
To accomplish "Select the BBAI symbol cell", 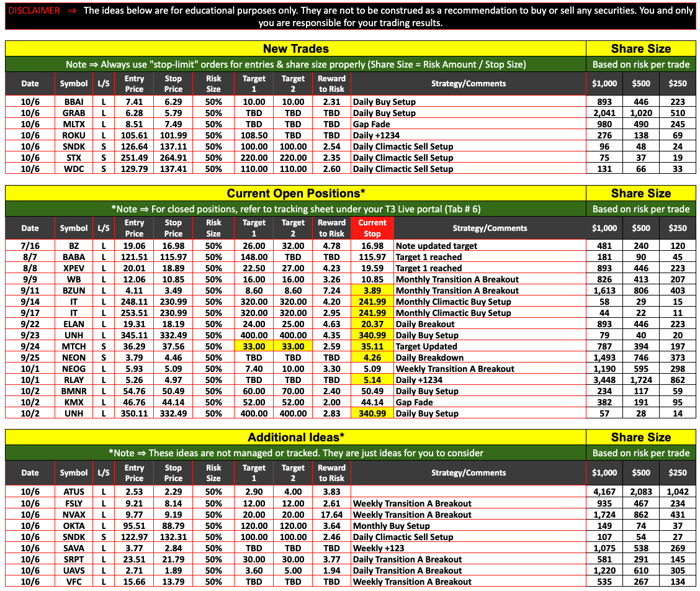I will pos(74,102).
